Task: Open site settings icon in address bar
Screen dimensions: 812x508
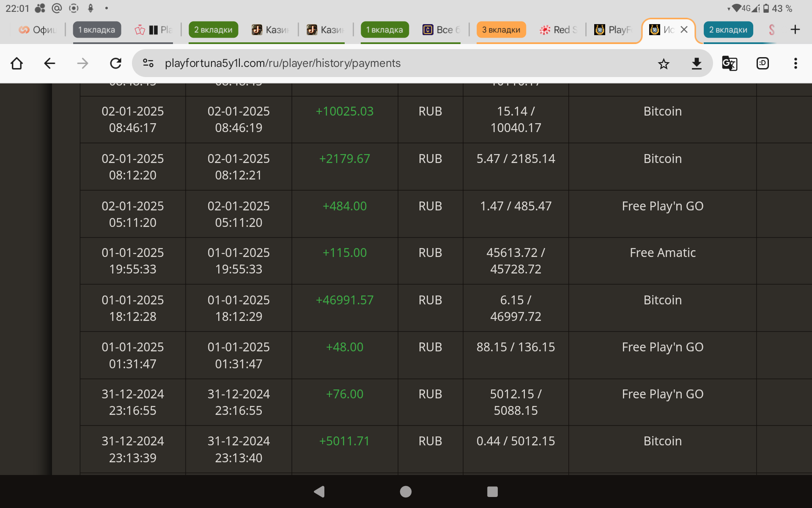Action: tap(148, 63)
